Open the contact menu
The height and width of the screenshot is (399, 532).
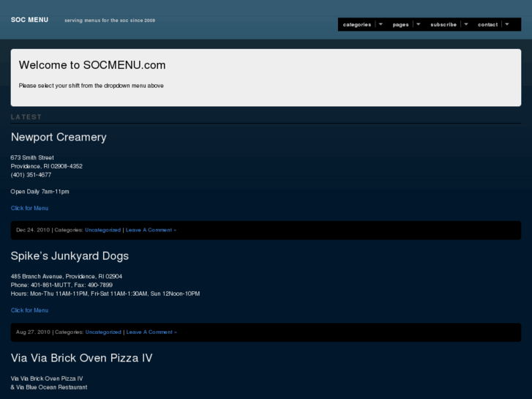point(487,24)
